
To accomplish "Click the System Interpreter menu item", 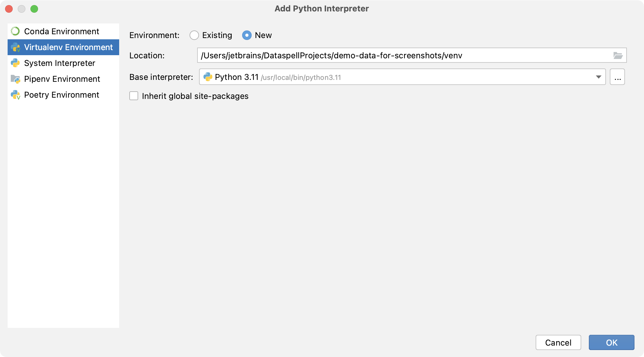I will pos(60,62).
